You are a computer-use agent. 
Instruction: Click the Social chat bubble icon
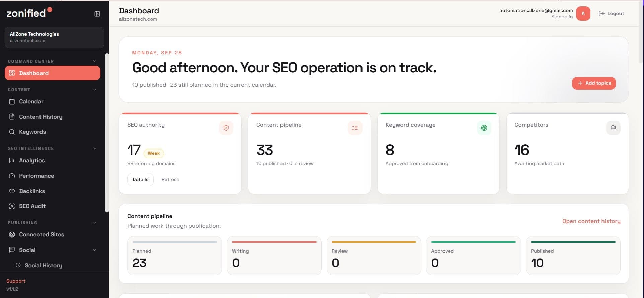12,250
